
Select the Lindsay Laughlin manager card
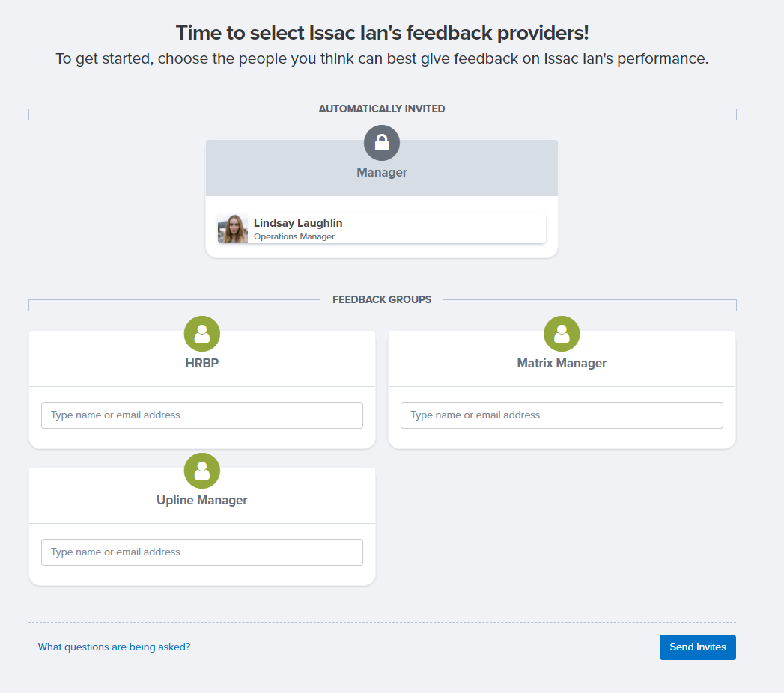(381, 229)
